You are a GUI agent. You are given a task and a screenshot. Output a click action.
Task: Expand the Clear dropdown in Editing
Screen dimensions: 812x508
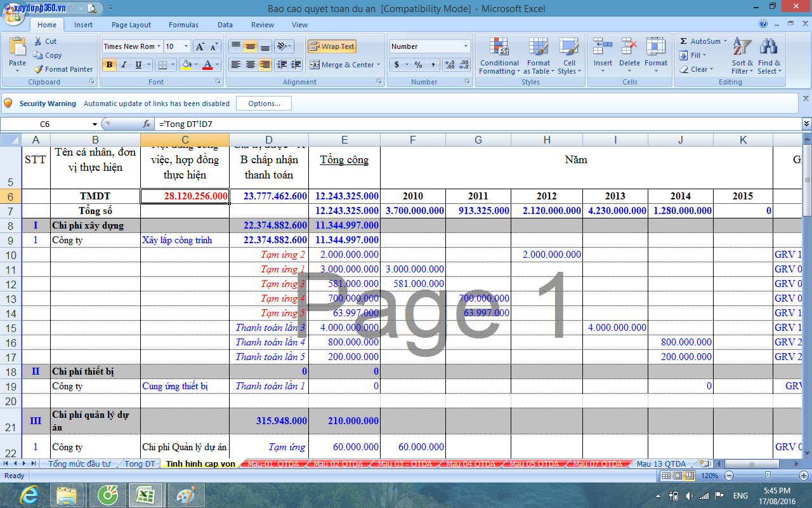(711, 69)
